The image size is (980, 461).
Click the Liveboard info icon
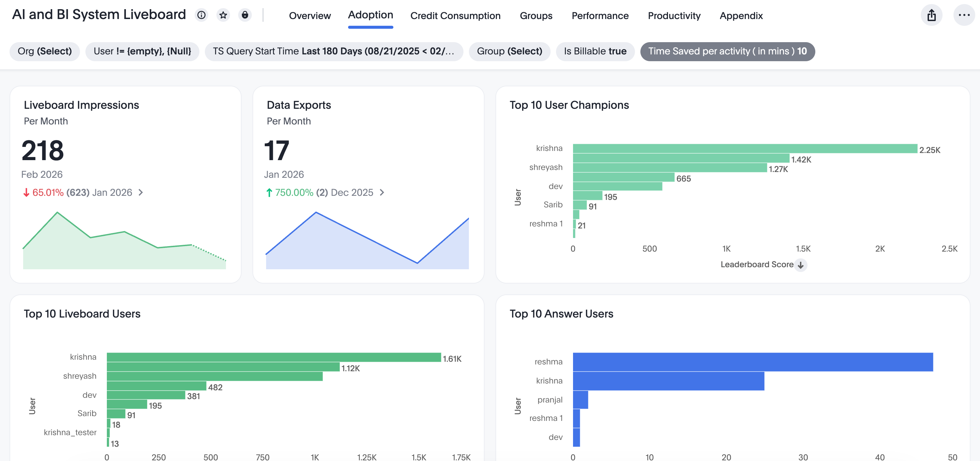[x=201, y=15]
